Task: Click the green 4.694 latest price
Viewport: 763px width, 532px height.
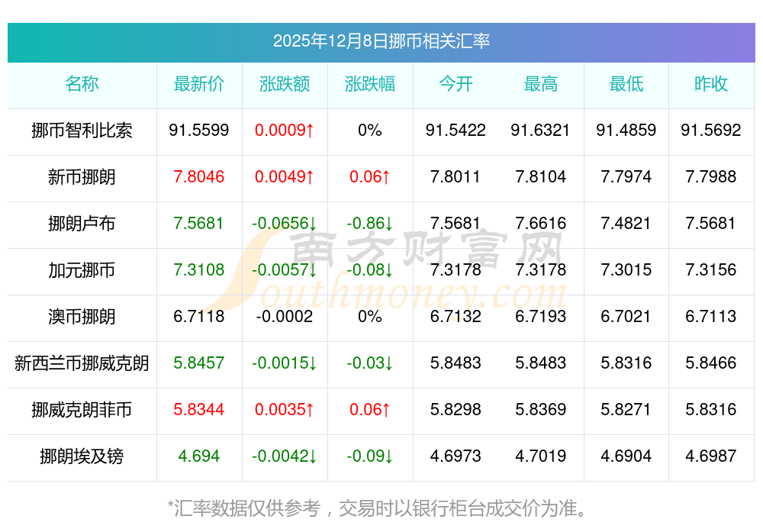Action: (198, 456)
